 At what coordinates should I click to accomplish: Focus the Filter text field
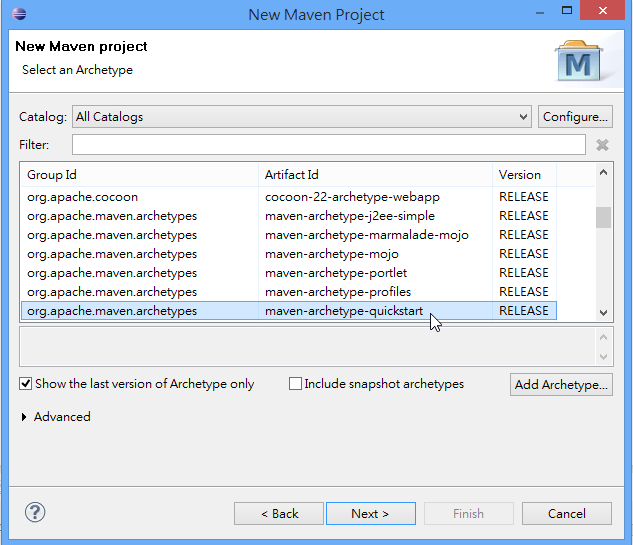click(x=328, y=145)
